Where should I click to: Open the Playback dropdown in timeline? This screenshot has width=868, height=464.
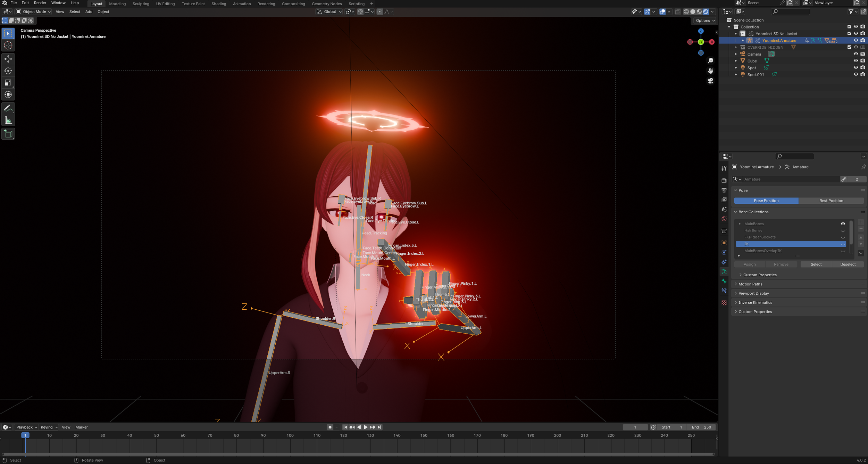click(26, 427)
